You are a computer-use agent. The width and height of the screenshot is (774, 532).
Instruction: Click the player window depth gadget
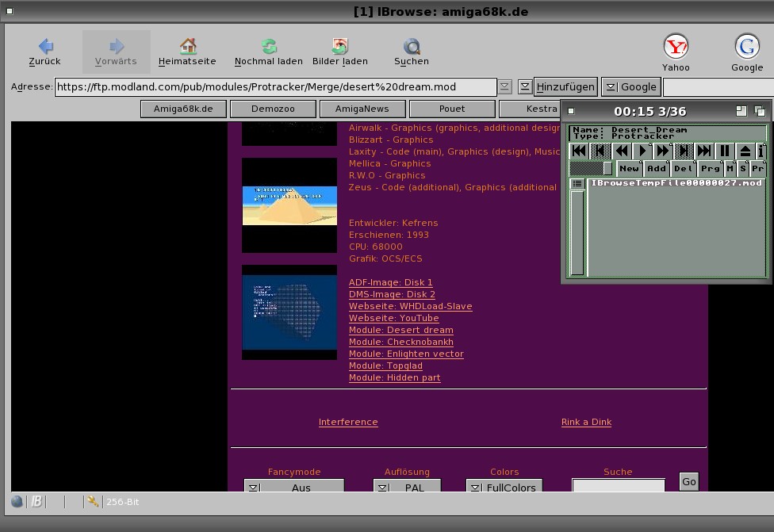761,111
